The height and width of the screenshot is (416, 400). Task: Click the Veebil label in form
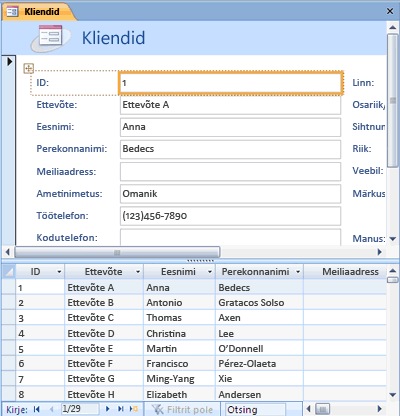click(368, 171)
